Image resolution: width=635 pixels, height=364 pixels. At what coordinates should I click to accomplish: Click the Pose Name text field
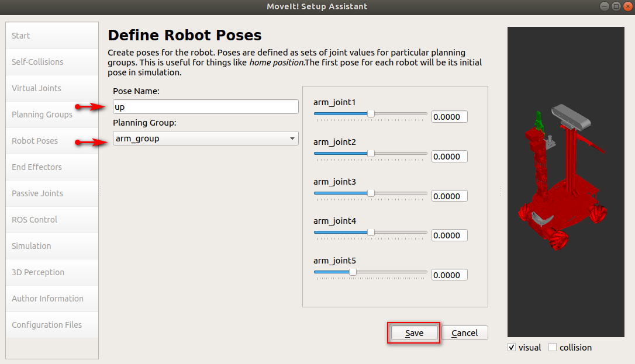206,107
